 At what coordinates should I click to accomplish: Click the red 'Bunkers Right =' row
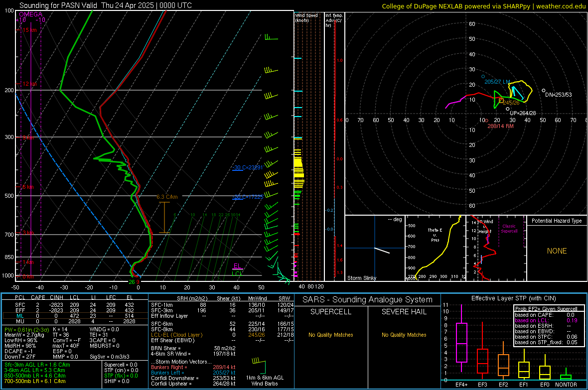193,368
